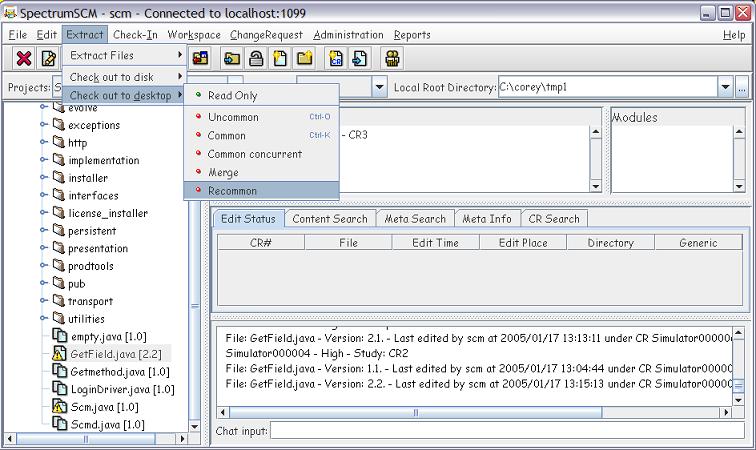The image size is (756, 450).
Task: Click the Modules list scroll down arrow
Action: pyautogui.click(x=739, y=186)
